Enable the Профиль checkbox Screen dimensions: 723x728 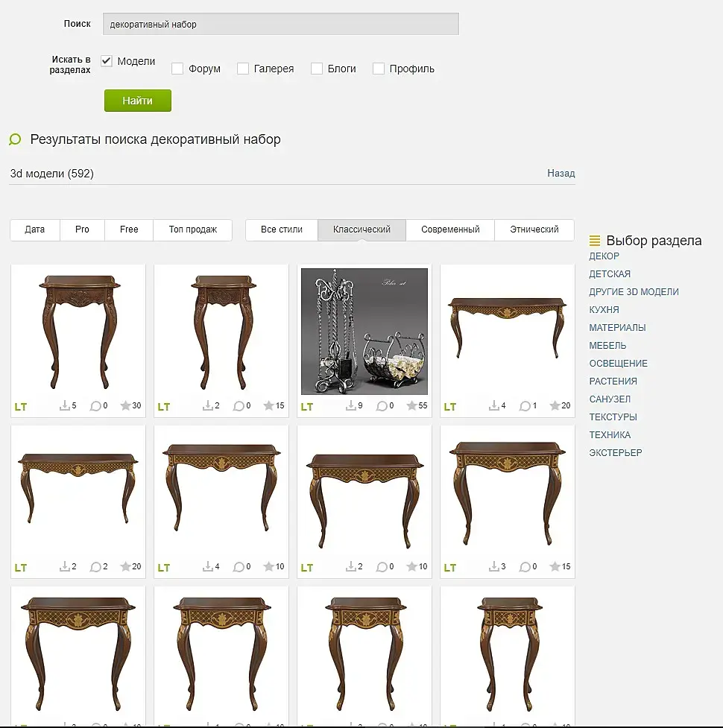(x=379, y=69)
